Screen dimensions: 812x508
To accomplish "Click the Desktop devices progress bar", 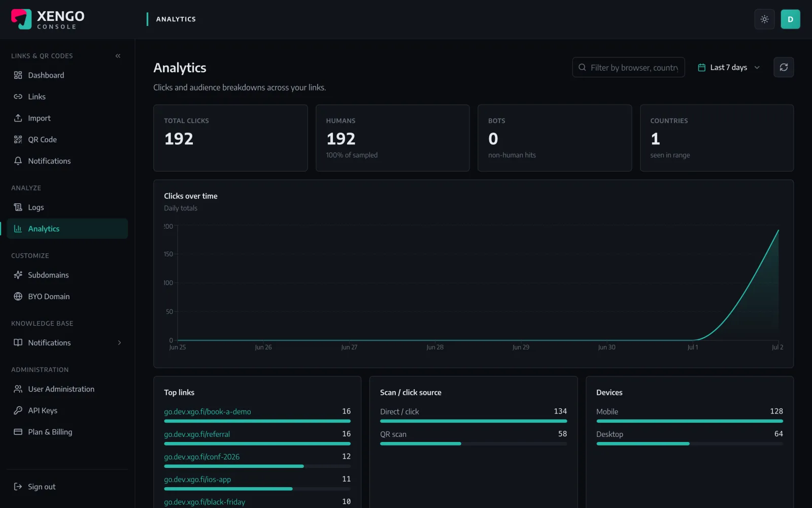I will click(690, 443).
